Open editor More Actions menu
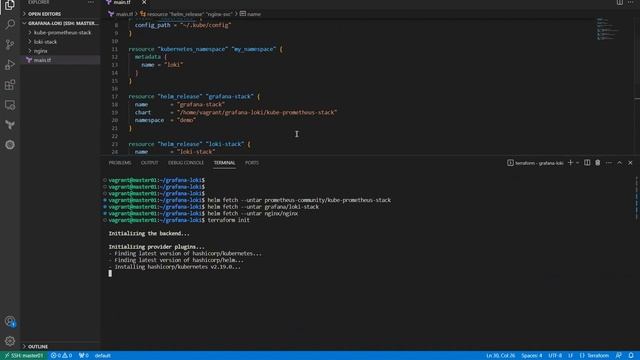The height and width of the screenshot is (360, 640). (631, 2)
